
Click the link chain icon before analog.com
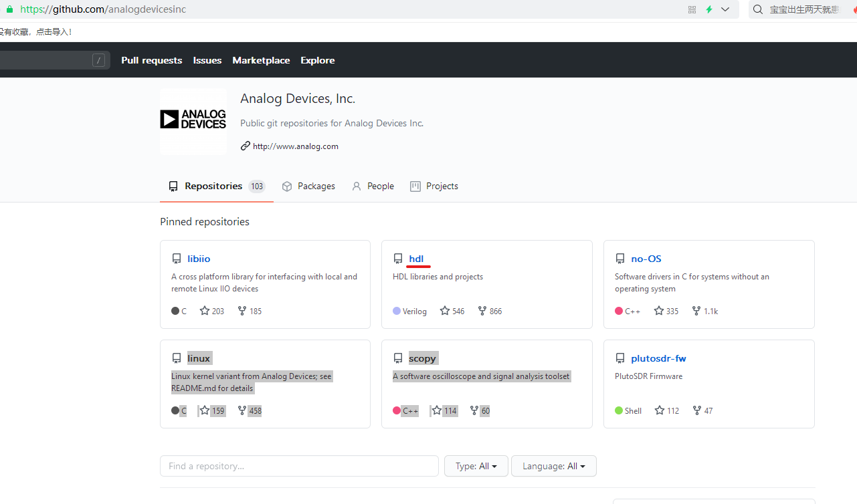click(245, 146)
